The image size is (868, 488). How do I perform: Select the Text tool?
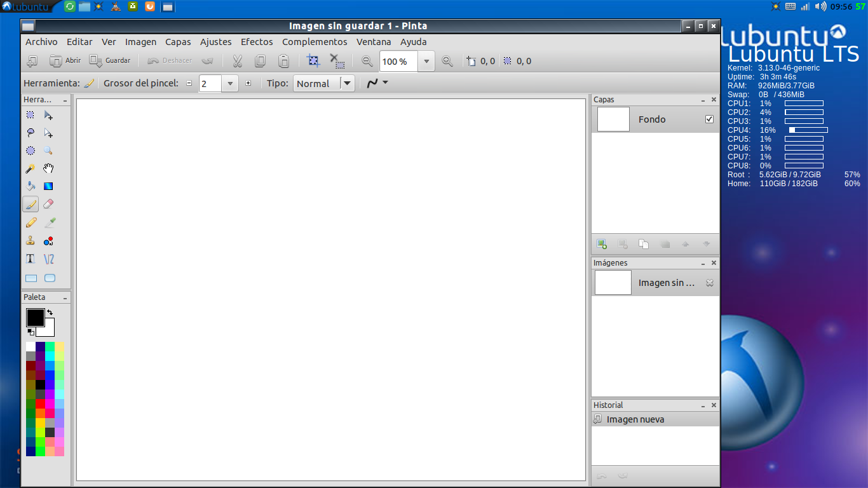click(x=29, y=259)
